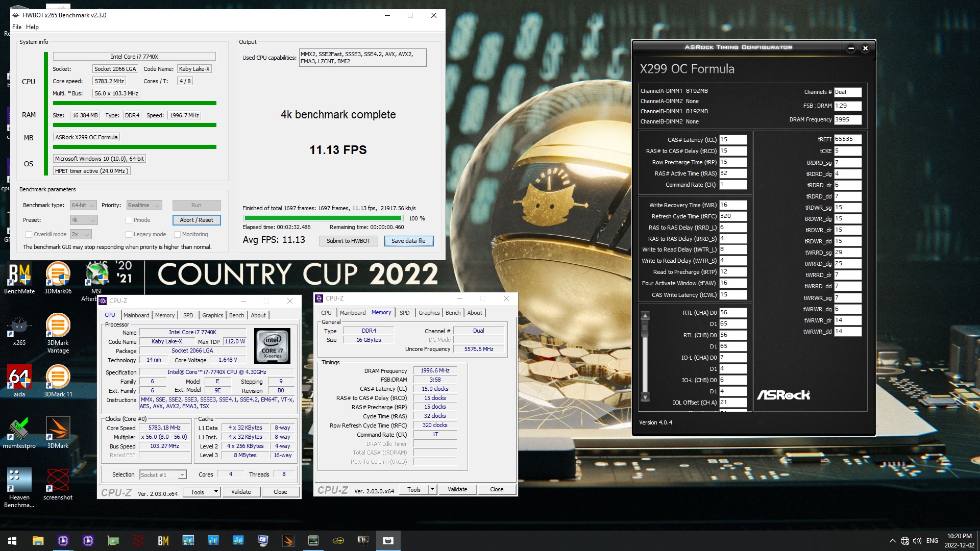Switch to Graphics tab in right CPU-Z window
Screen dimensions: 980x551
tap(429, 313)
